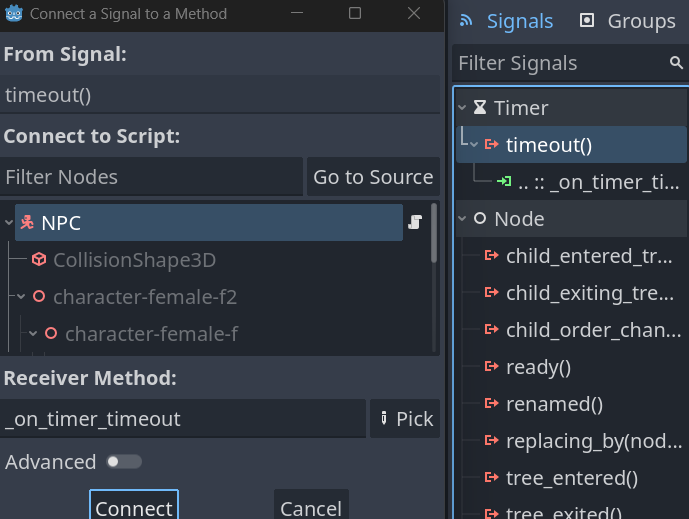Click the Timer hourglass icon

pyautogui.click(x=480, y=108)
